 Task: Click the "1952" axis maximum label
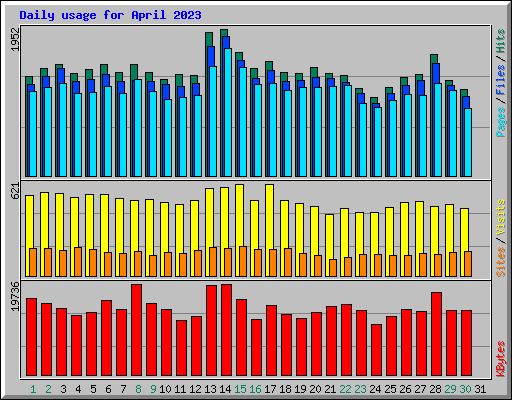pyautogui.click(x=16, y=39)
